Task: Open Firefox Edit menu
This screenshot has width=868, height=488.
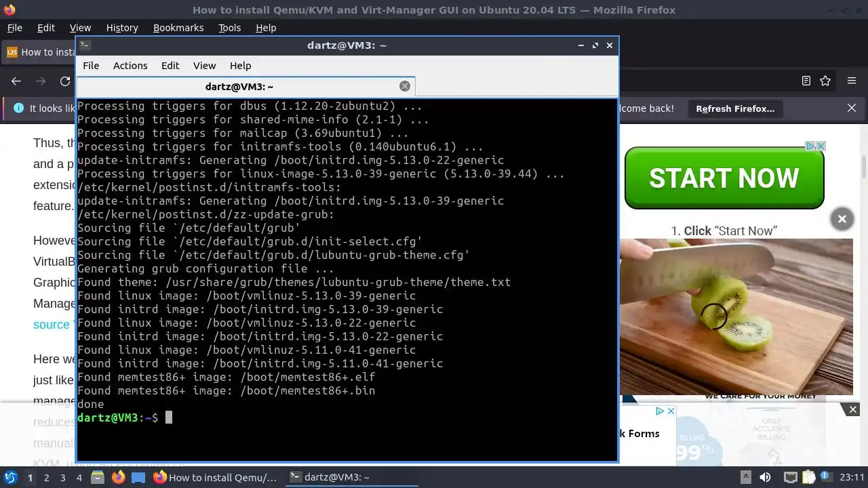Action: click(x=46, y=28)
